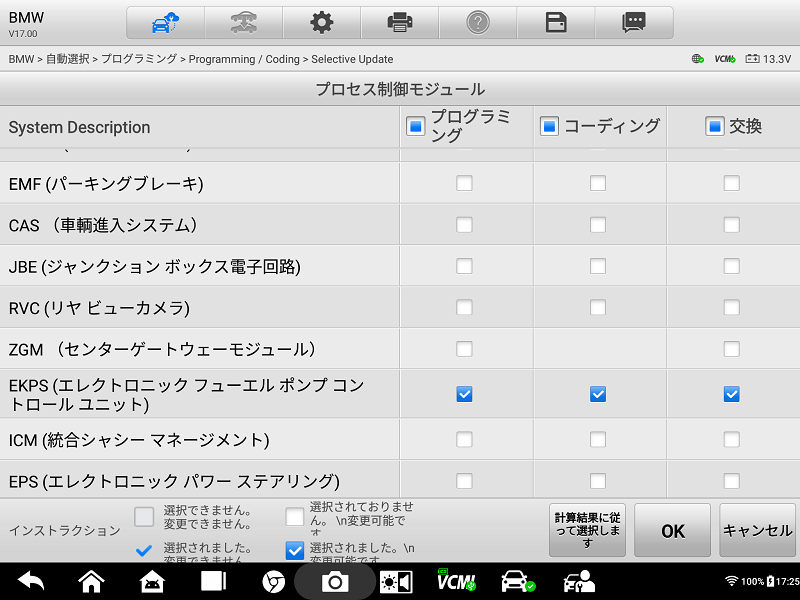This screenshot has width=800, height=600.
Task: Open brightness and volume control icon
Action: click(396, 582)
